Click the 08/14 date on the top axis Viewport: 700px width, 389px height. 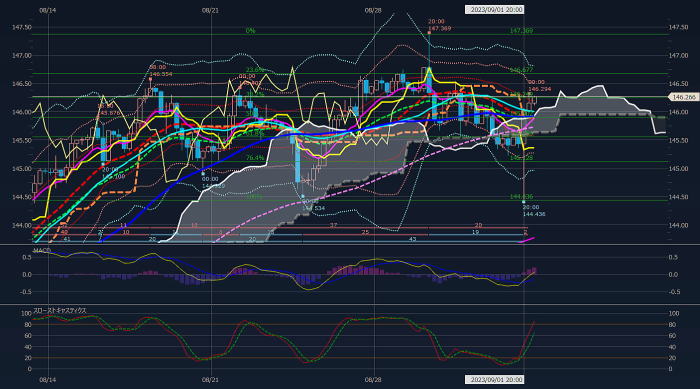tap(48, 10)
